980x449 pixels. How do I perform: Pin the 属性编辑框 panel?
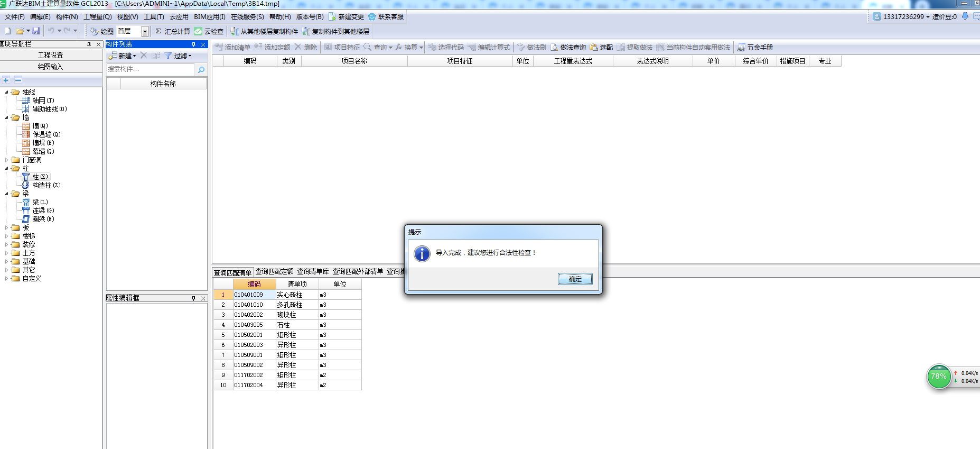tap(193, 298)
